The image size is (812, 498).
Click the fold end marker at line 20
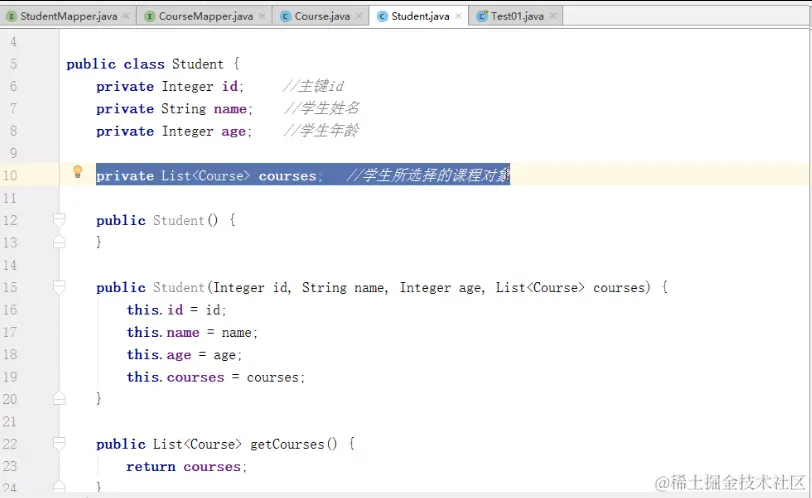[59, 398]
